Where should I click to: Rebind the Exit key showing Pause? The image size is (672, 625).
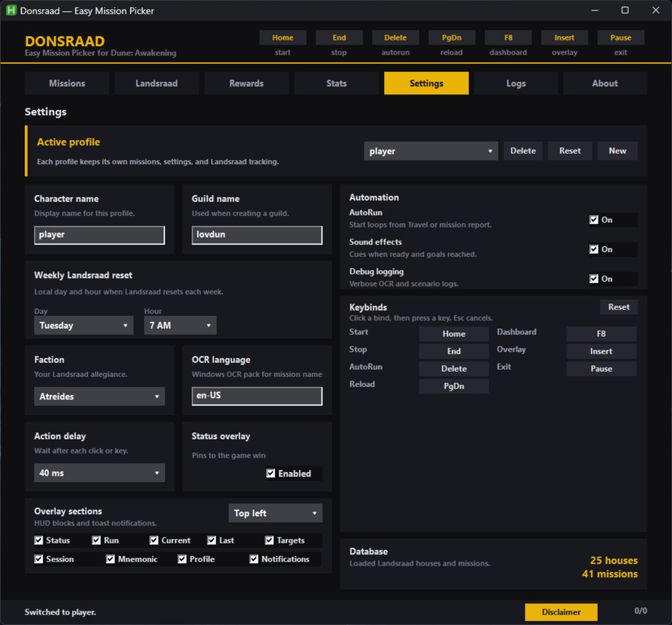pos(601,369)
